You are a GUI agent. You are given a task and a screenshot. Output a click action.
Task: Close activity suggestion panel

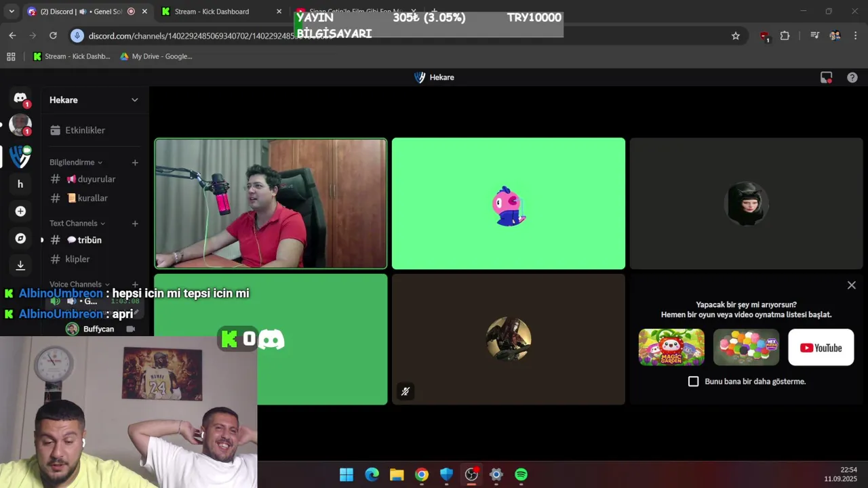(852, 285)
